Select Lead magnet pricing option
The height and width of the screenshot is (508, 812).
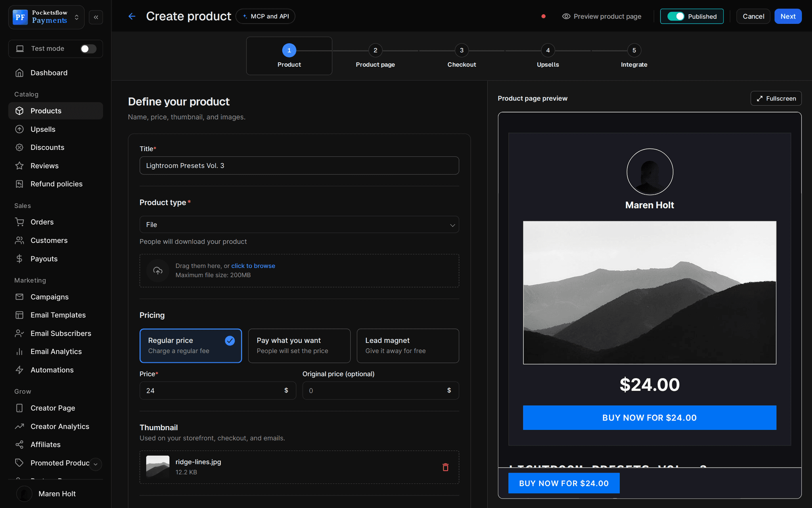click(x=408, y=346)
